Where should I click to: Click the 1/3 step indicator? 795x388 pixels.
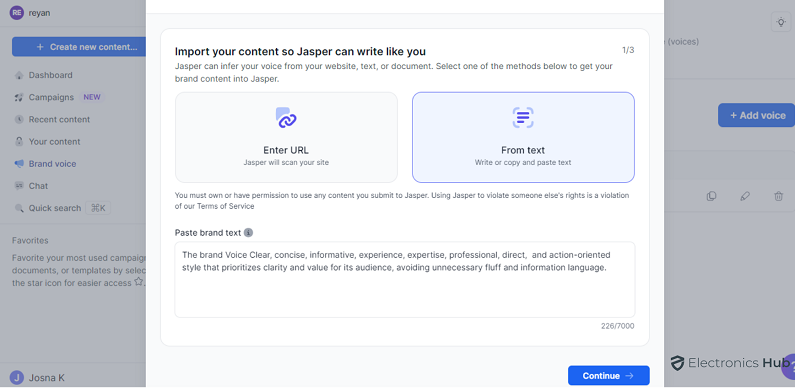coord(628,50)
